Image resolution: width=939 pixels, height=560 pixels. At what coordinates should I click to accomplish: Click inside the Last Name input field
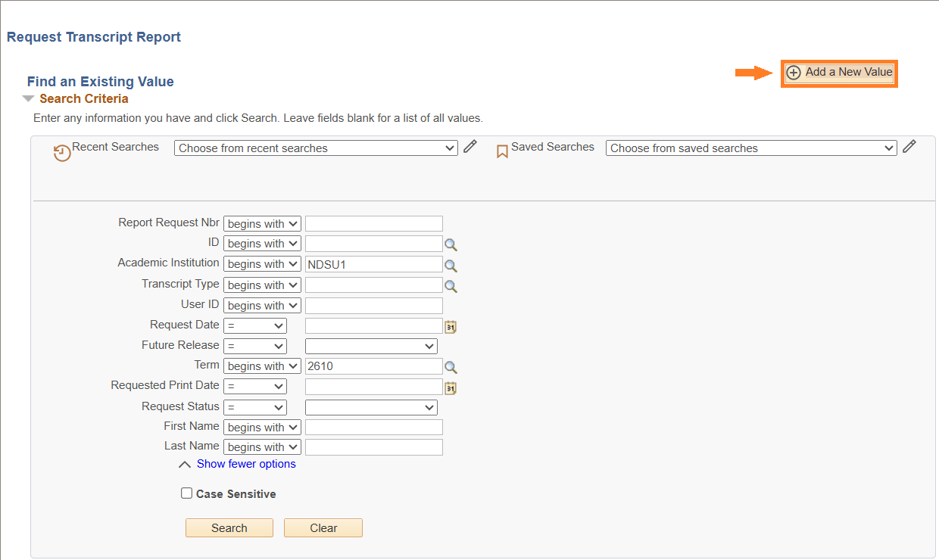point(373,446)
